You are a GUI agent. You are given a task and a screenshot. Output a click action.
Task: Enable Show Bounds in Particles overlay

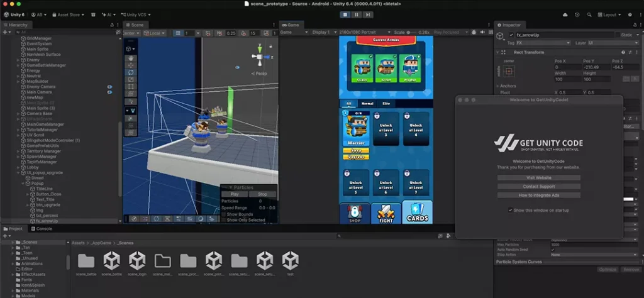[x=224, y=214]
